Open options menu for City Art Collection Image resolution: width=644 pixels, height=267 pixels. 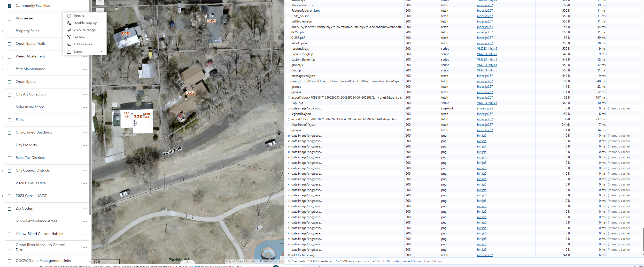click(x=84, y=94)
